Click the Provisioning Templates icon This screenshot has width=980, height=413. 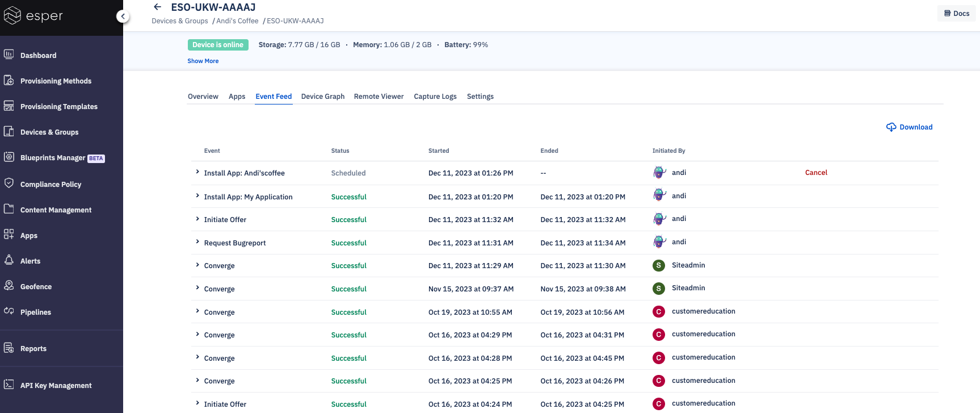click(9, 106)
